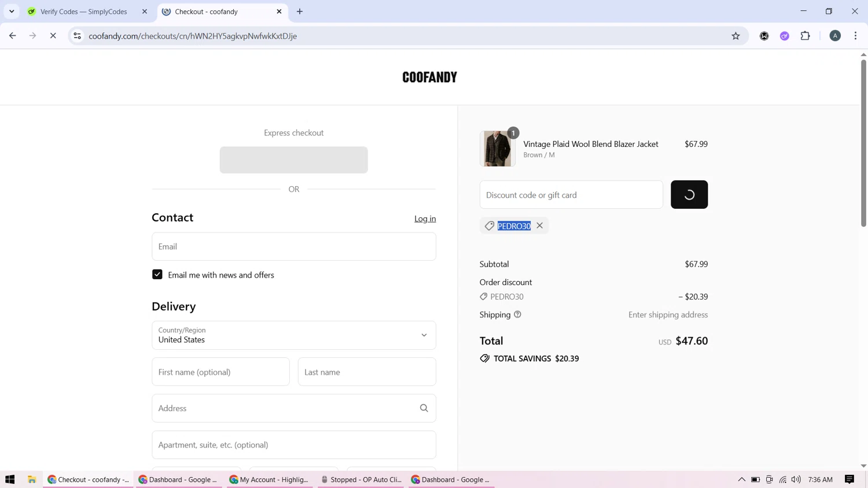
Task: Click the Total $47.60 amount
Action: click(692, 341)
